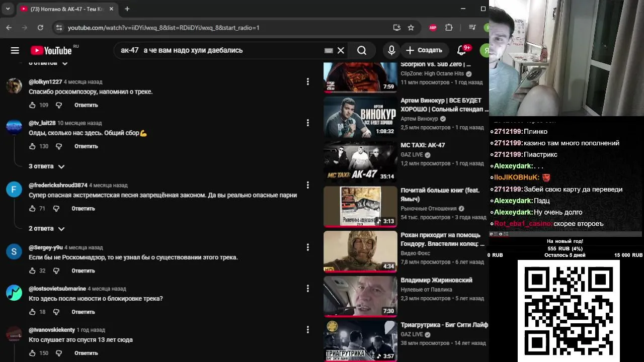Open Рохан приходит на помощь video title
Image resolution: width=644 pixels, height=362 pixels.
442,239
